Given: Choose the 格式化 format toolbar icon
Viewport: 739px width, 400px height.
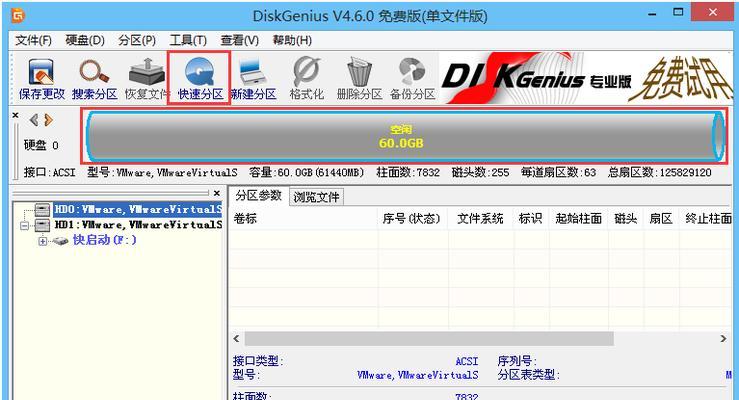Looking at the screenshot, I should point(306,79).
